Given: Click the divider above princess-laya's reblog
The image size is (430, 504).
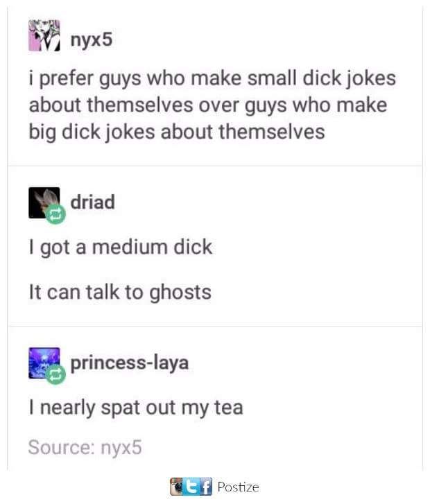Looking at the screenshot, I should [x=215, y=327].
